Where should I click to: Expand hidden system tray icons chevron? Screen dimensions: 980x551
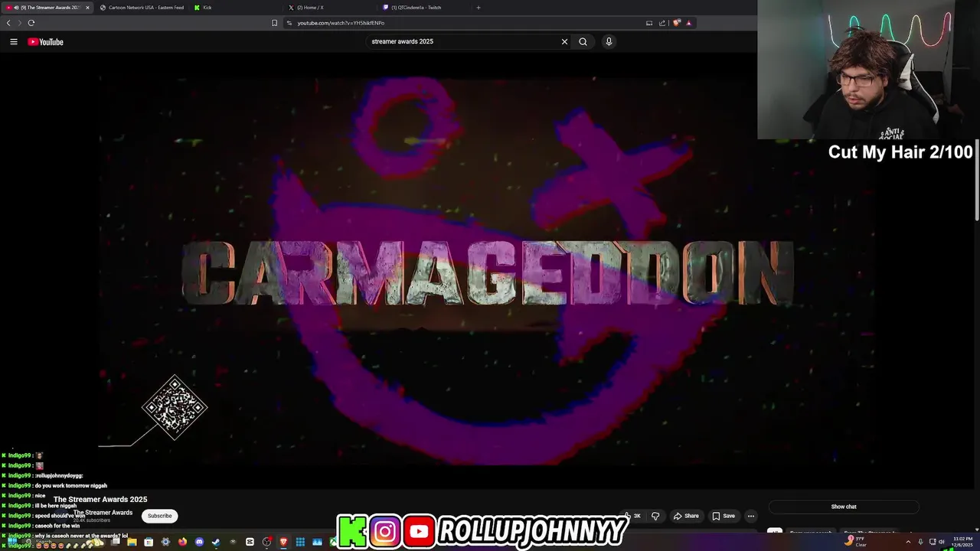click(x=908, y=542)
